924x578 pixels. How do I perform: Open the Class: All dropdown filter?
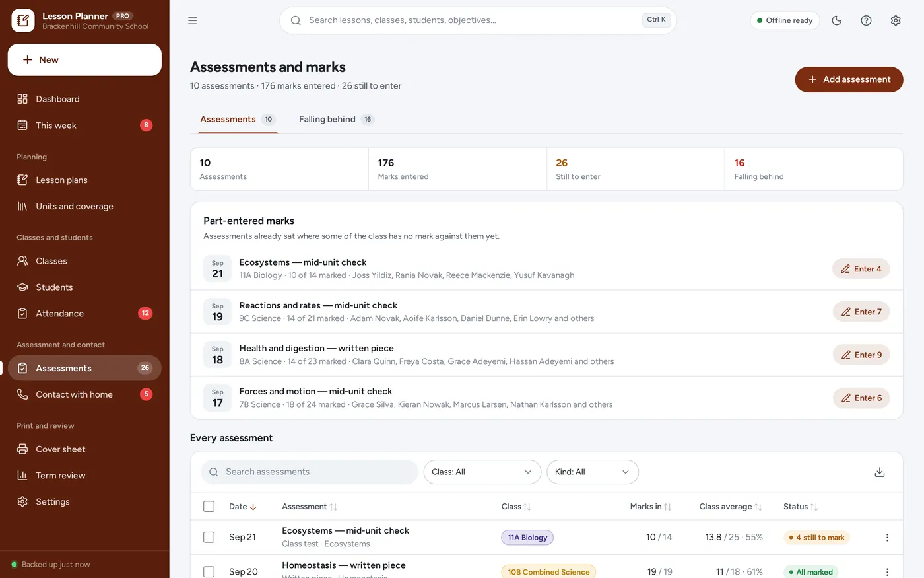482,472
